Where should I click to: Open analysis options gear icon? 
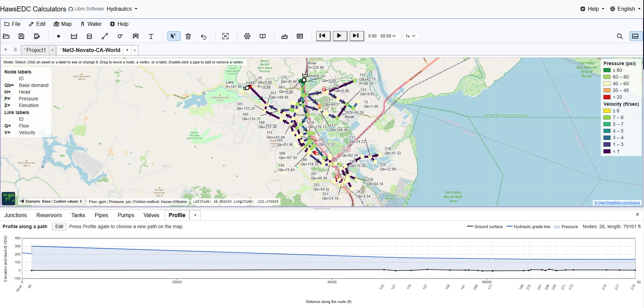click(247, 36)
